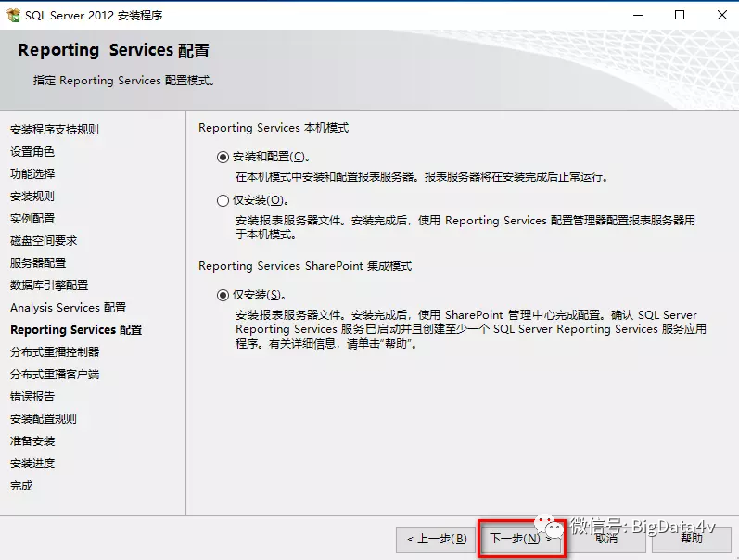Select 分布式重播客户端 in the step list

point(55,375)
